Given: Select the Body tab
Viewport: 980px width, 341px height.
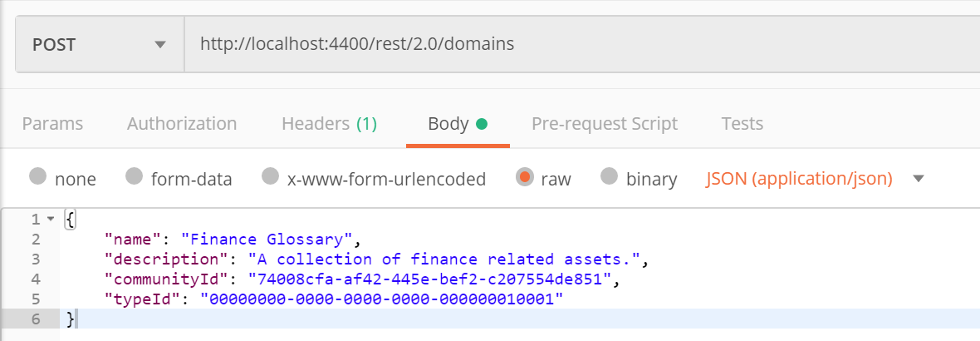Looking at the screenshot, I should pyautogui.click(x=458, y=124).
